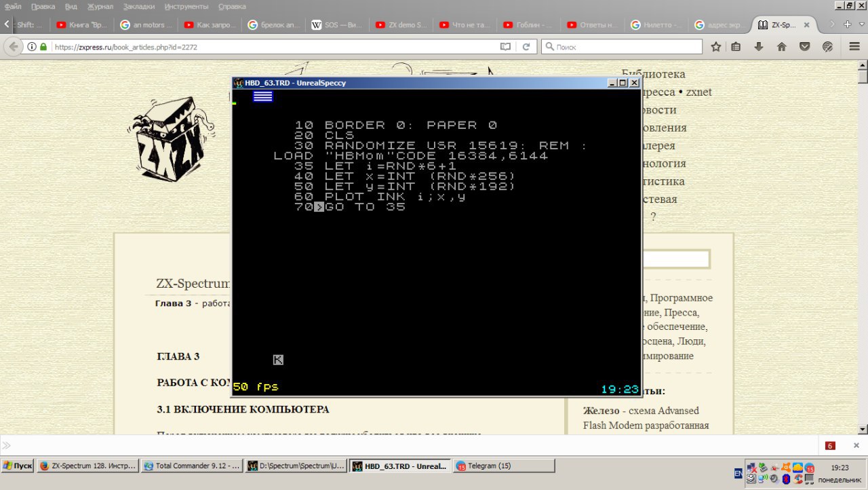Click line '70 GO TO 35' in BASIC listing
The width and height of the screenshot is (868, 490).
coord(350,207)
